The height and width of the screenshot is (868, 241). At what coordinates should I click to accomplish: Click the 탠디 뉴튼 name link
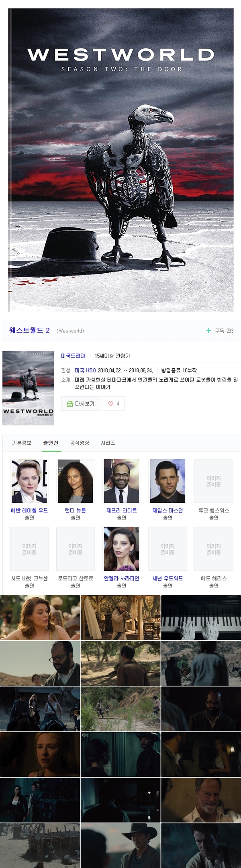[76, 510]
